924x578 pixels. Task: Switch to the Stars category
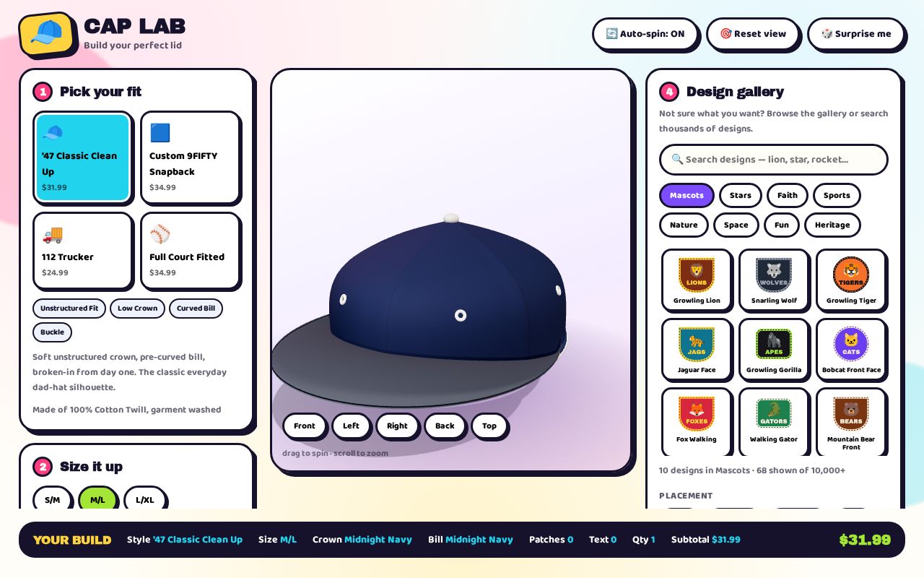click(741, 195)
